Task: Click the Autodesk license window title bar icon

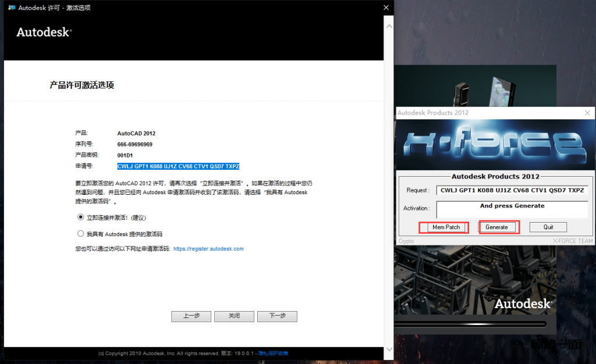Action: (x=11, y=8)
